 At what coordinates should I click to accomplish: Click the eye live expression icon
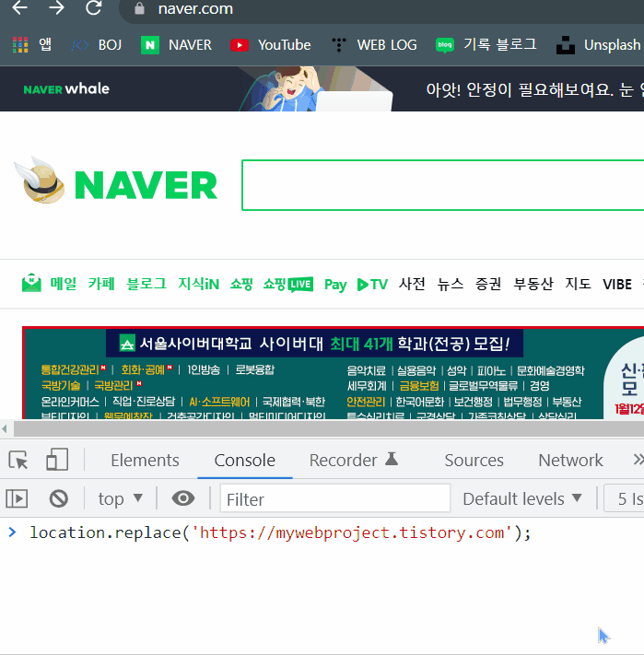coord(183,498)
